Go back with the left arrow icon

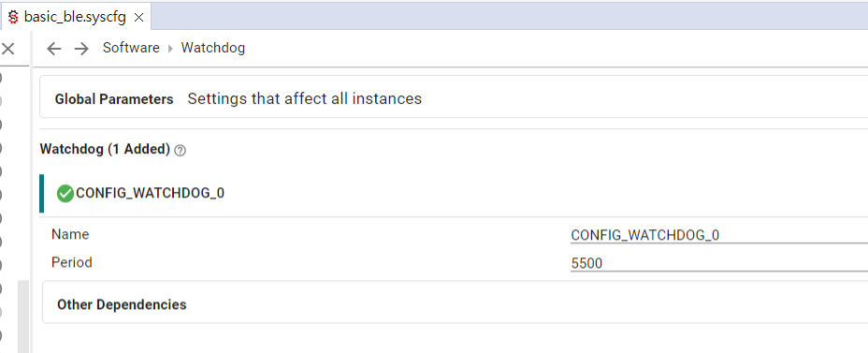[x=53, y=49]
